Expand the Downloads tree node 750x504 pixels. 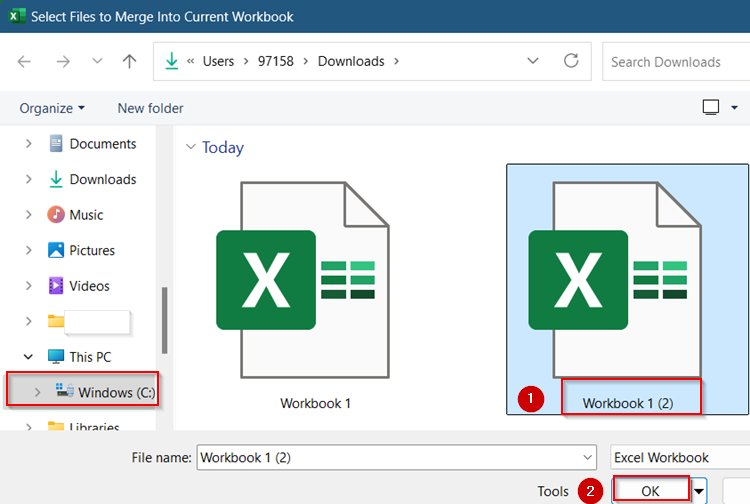(x=29, y=179)
